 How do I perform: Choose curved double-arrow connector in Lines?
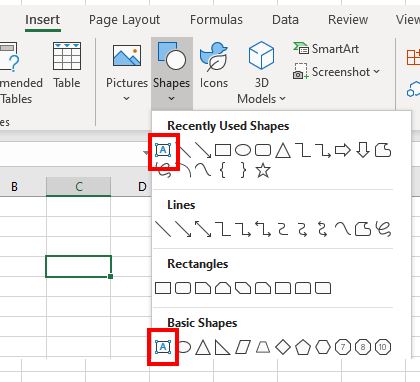[323, 229]
